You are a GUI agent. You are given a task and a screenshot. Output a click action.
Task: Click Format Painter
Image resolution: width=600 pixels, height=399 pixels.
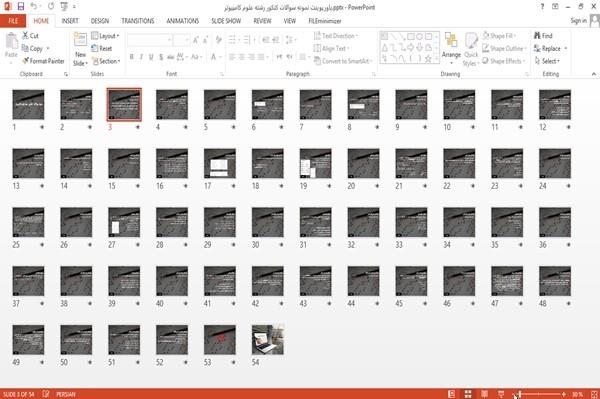pyautogui.click(x=43, y=61)
